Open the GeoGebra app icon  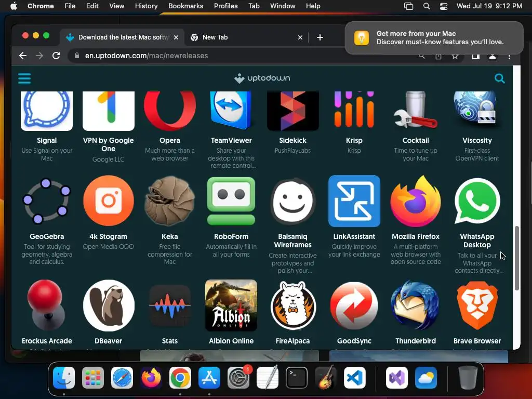47,201
